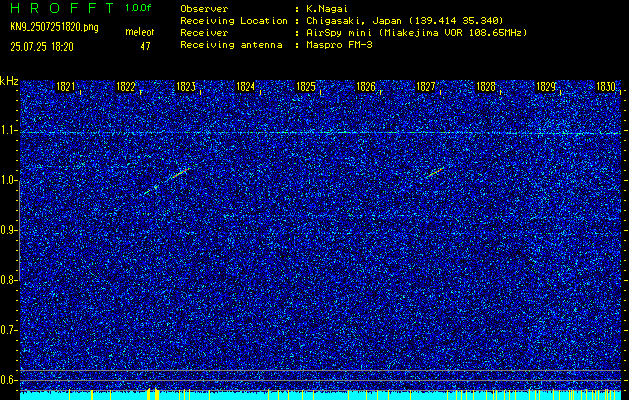The width and height of the screenshot is (629, 400).
Task: Click the 0.8 kHz axis label
Action: click(8, 280)
